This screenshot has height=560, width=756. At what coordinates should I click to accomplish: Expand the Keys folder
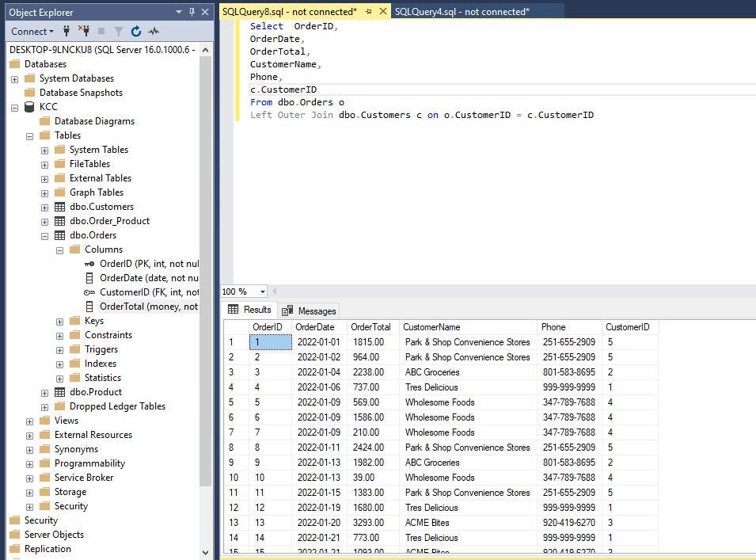pos(59,320)
